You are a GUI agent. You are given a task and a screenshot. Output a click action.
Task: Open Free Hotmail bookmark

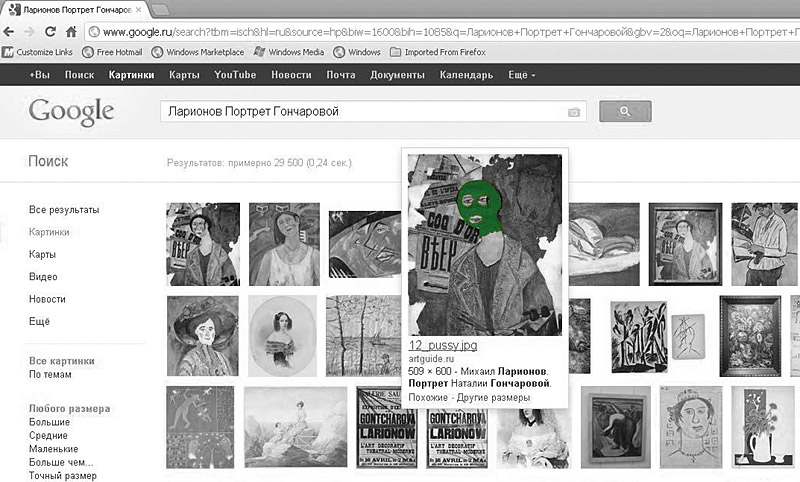click(112, 52)
